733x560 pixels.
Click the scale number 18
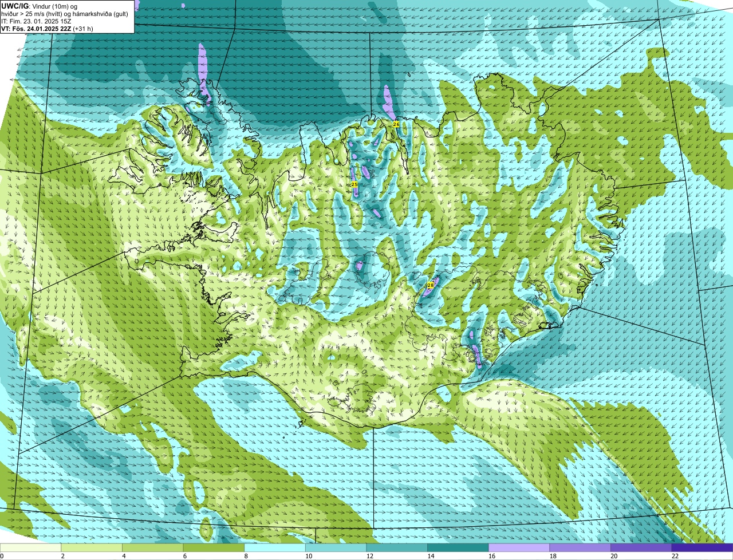(553, 556)
